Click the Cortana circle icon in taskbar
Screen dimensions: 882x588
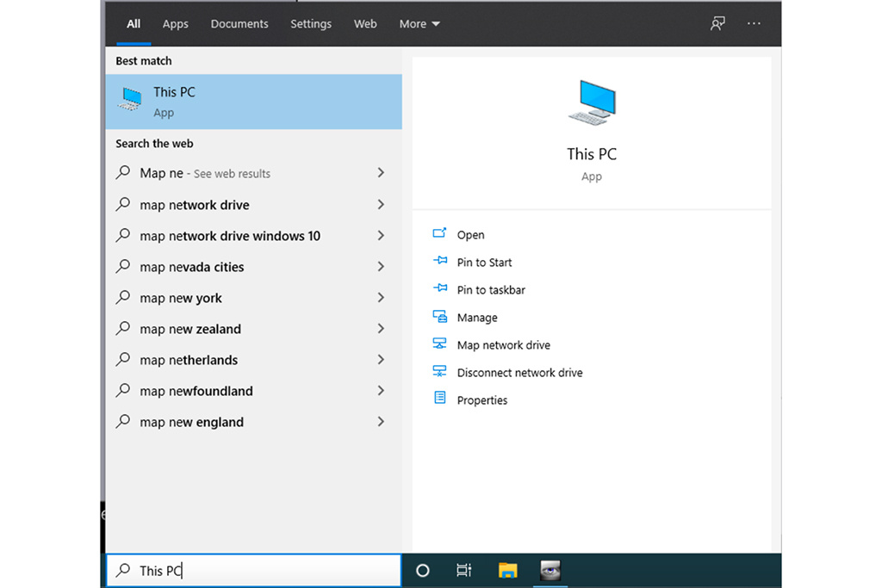click(x=422, y=570)
